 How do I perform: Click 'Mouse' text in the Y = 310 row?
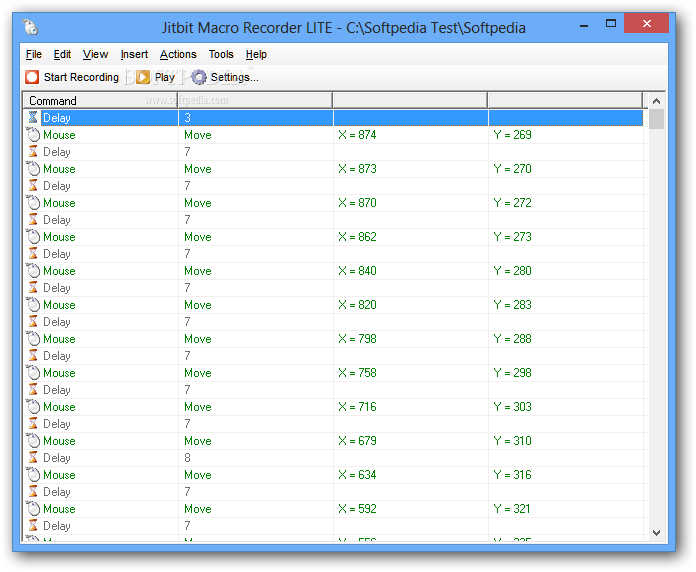tap(59, 441)
